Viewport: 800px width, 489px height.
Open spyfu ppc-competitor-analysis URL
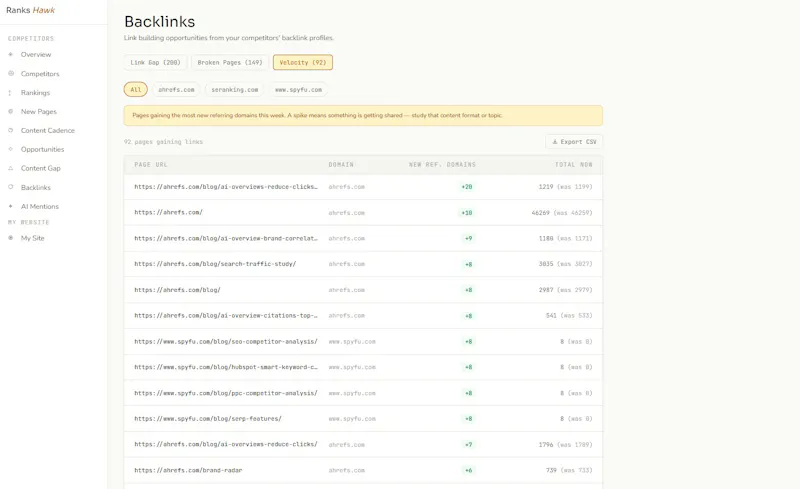tap(226, 393)
